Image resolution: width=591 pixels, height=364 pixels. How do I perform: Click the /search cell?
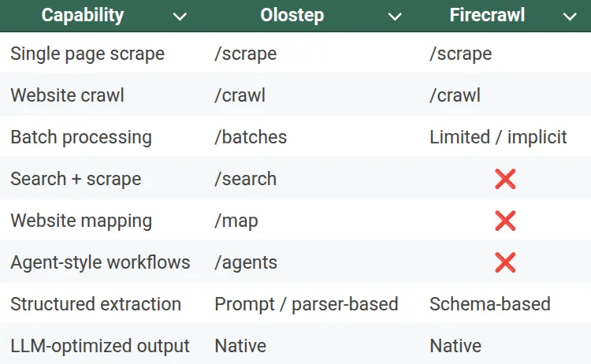point(245,179)
